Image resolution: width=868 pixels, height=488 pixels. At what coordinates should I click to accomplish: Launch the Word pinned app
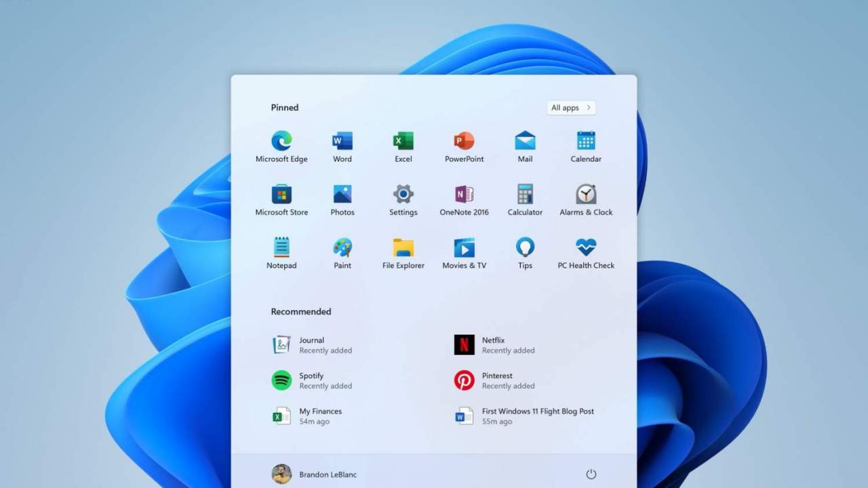pos(342,141)
